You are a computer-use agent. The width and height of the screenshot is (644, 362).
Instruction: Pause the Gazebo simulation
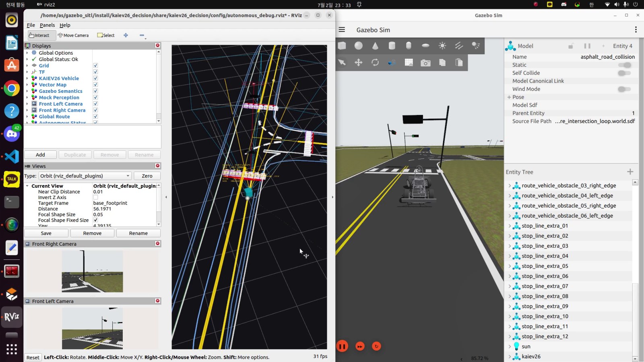343,346
